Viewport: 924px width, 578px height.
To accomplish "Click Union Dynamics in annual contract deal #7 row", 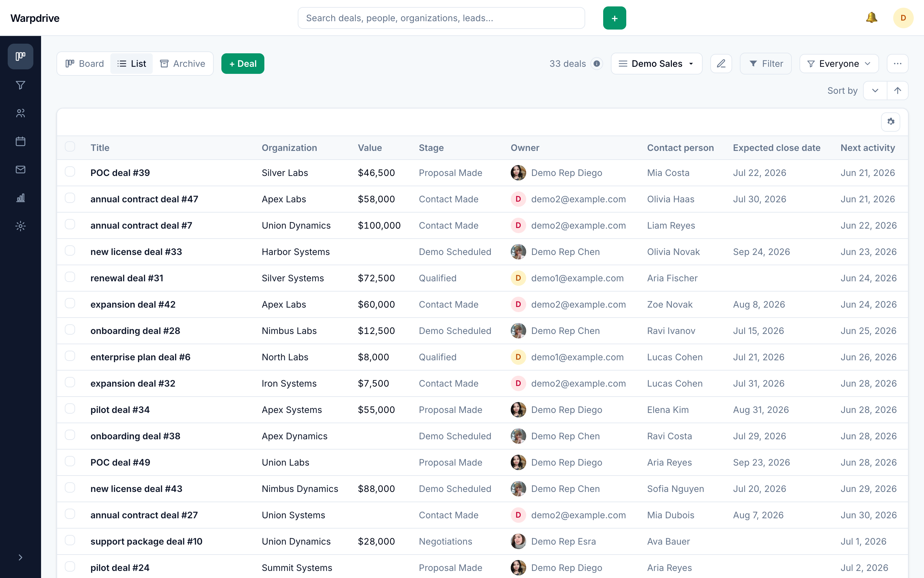I will tap(296, 225).
